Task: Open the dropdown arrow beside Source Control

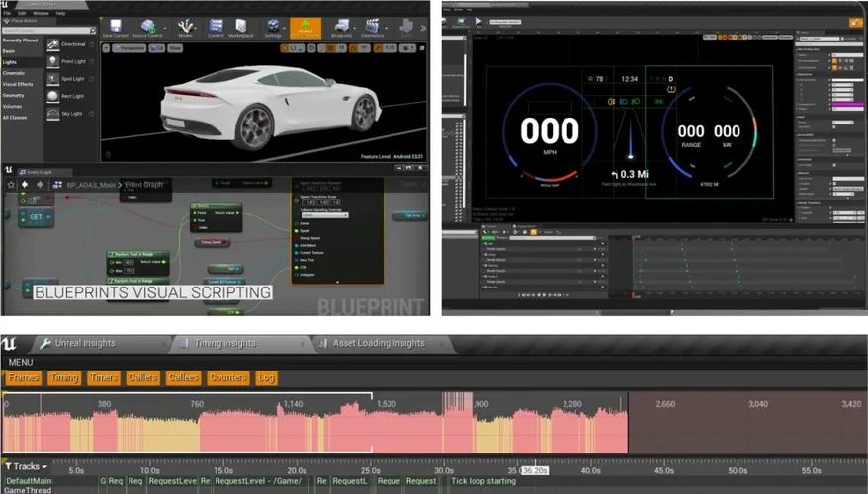Action: [x=165, y=28]
